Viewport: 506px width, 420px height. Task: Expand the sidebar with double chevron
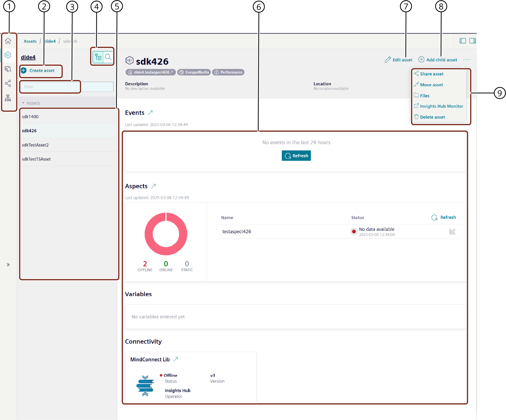coord(8,265)
